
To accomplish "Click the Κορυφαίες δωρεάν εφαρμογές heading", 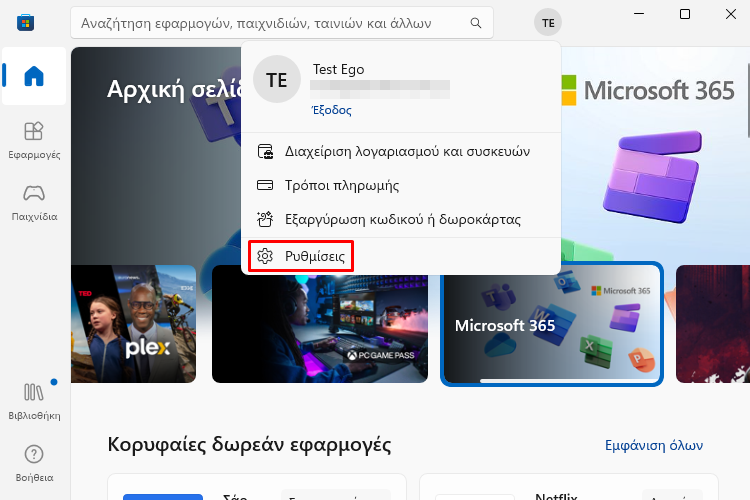I will (249, 444).
